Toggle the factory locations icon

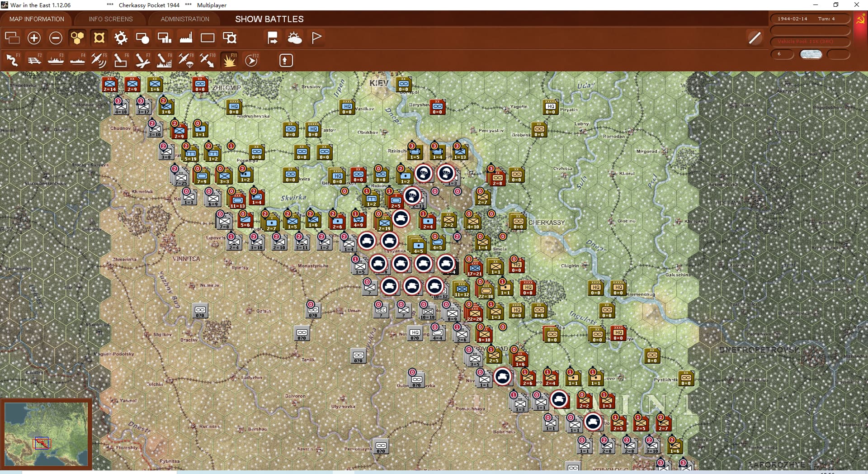tap(186, 38)
